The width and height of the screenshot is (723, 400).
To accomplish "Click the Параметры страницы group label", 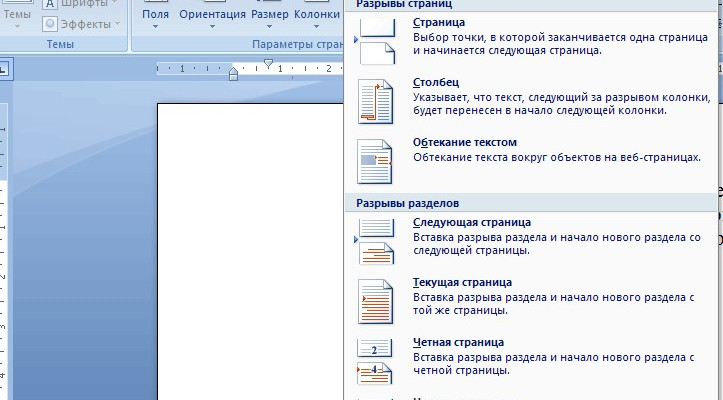I will click(297, 44).
